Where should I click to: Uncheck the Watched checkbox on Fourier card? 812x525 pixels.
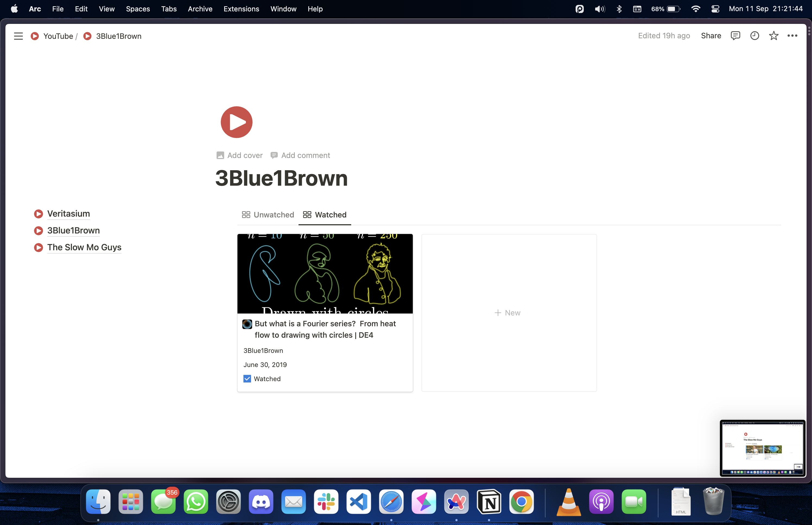point(247,379)
